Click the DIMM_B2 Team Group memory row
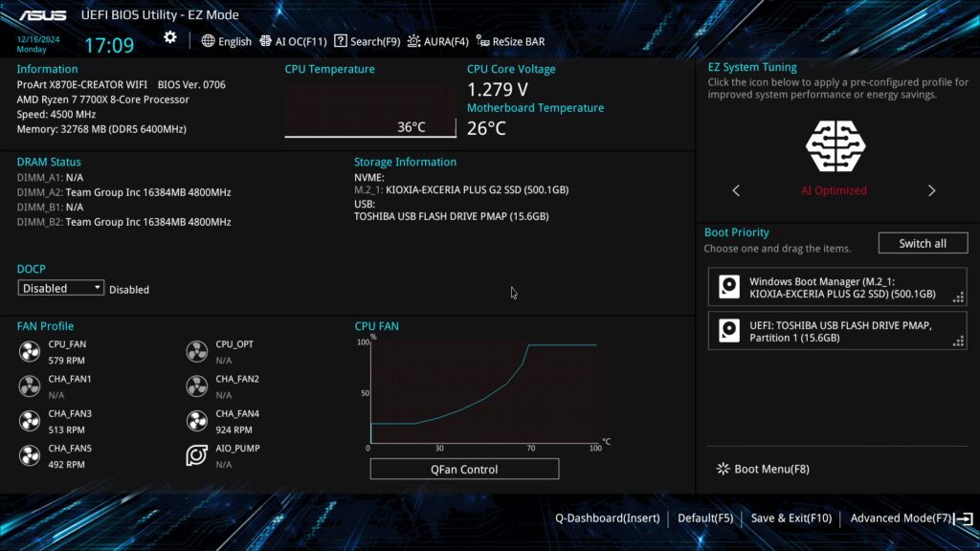This screenshot has height=551, width=980. (123, 222)
